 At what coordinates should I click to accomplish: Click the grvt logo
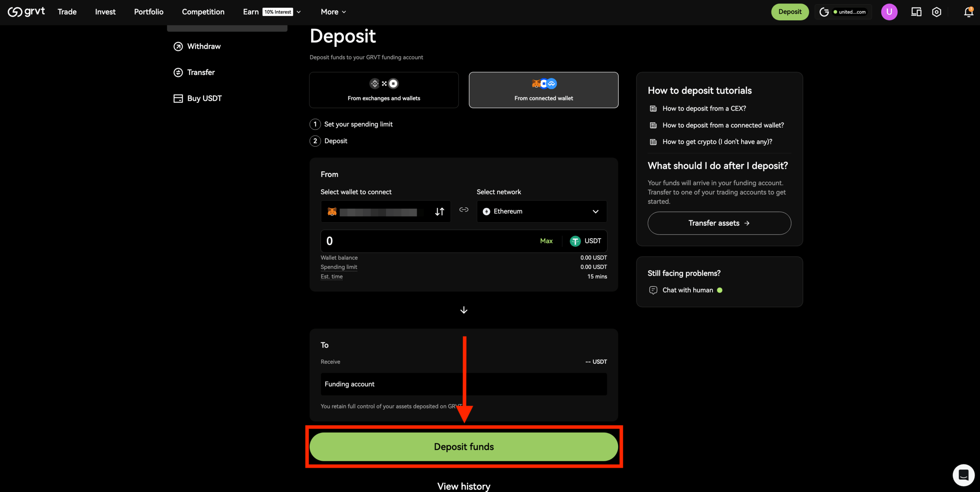pyautogui.click(x=26, y=12)
